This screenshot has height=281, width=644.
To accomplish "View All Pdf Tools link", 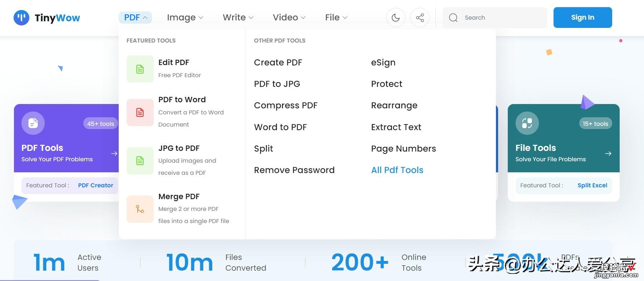I will pyautogui.click(x=397, y=170).
